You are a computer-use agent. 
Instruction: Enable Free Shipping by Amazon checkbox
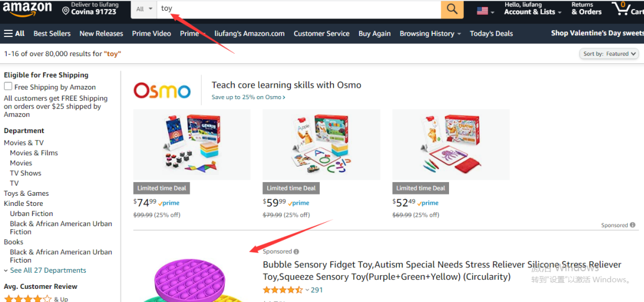point(8,87)
